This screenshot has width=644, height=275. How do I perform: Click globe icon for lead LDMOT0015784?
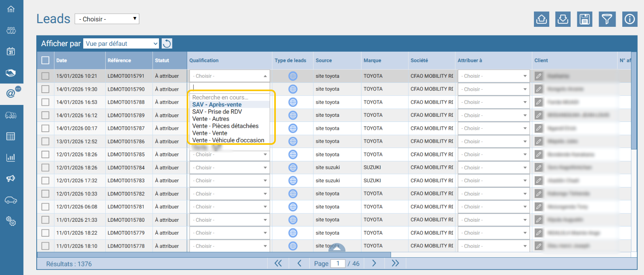pyautogui.click(x=293, y=168)
